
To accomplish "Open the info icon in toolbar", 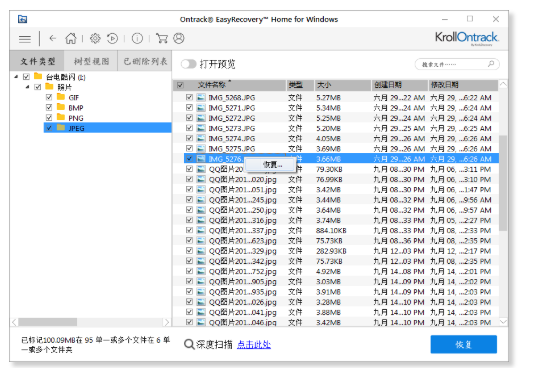I will click(x=137, y=38).
